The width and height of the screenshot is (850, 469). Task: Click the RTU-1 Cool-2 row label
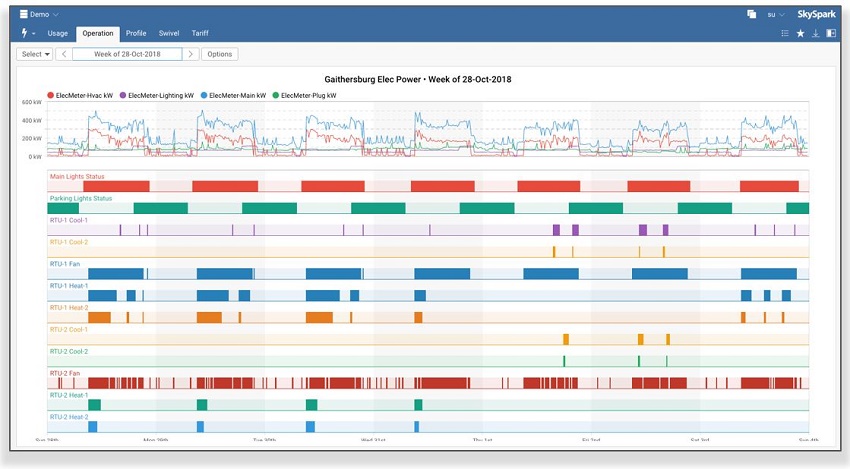pyautogui.click(x=68, y=242)
